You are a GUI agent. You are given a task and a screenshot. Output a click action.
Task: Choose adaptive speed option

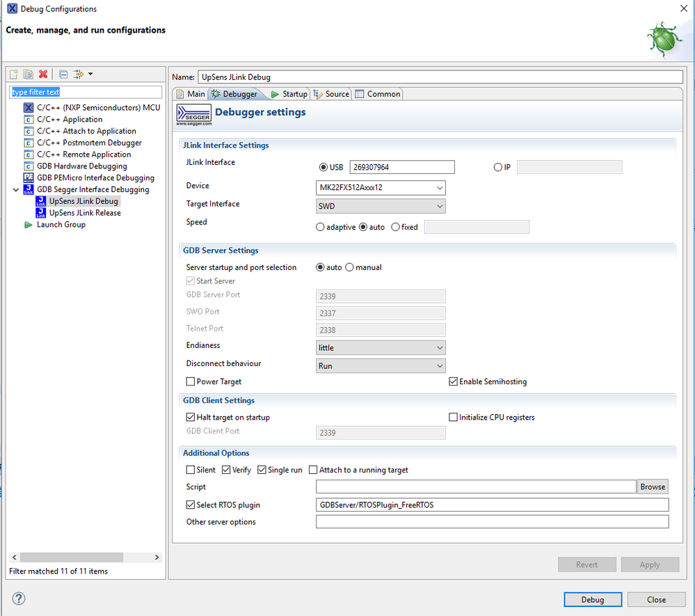coord(320,227)
